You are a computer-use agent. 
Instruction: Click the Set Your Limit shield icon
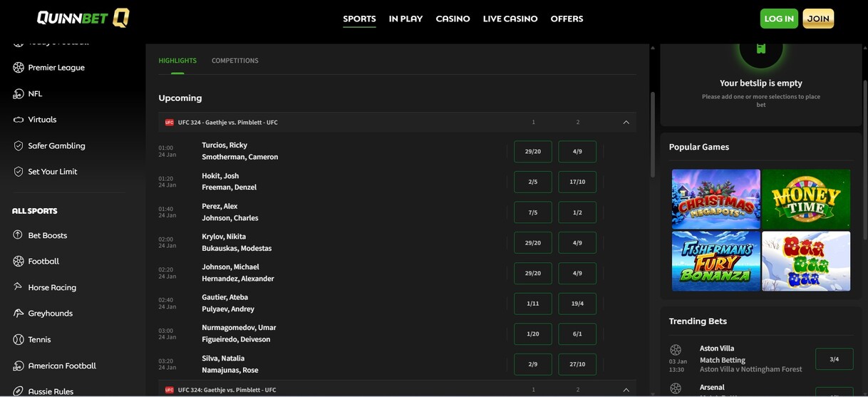pos(19,172)
